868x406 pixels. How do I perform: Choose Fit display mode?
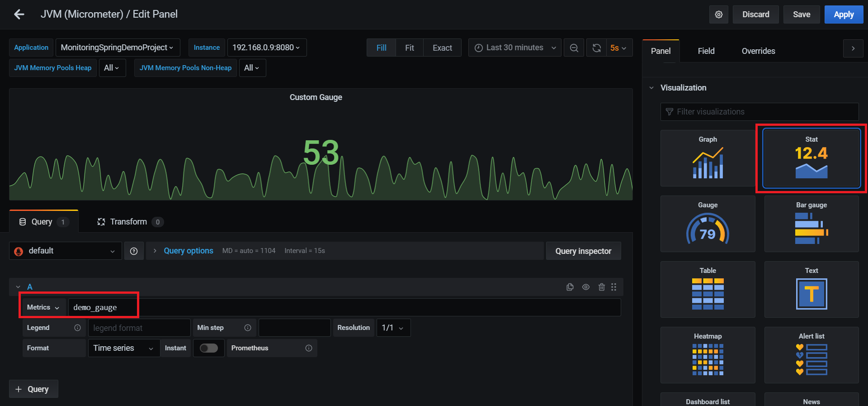410,48
